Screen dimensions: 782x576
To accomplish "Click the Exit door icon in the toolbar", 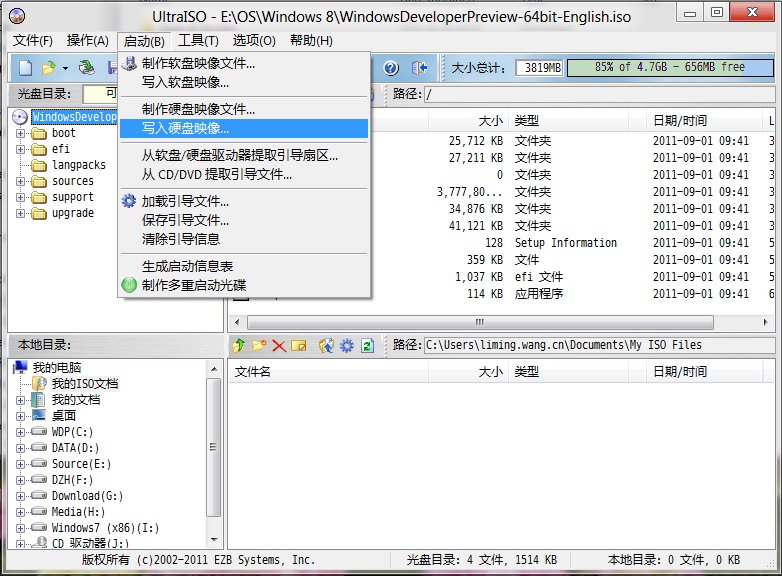I will 419,67.
